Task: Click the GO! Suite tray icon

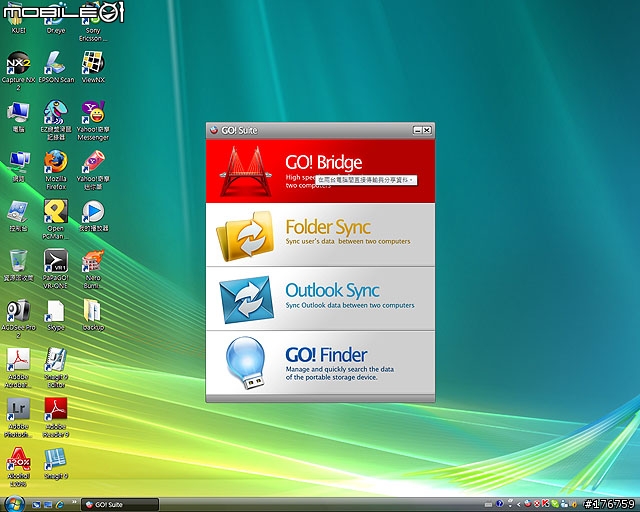Action: point(527,504)
